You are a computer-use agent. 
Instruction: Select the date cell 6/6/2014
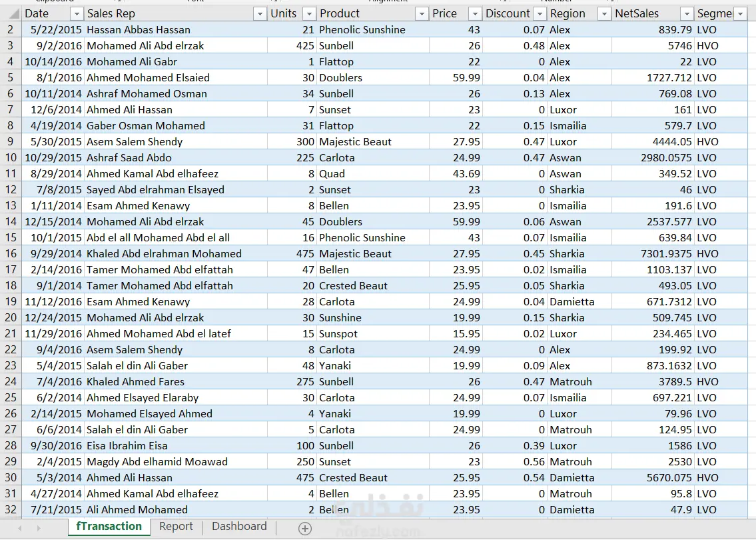[53, 429]
